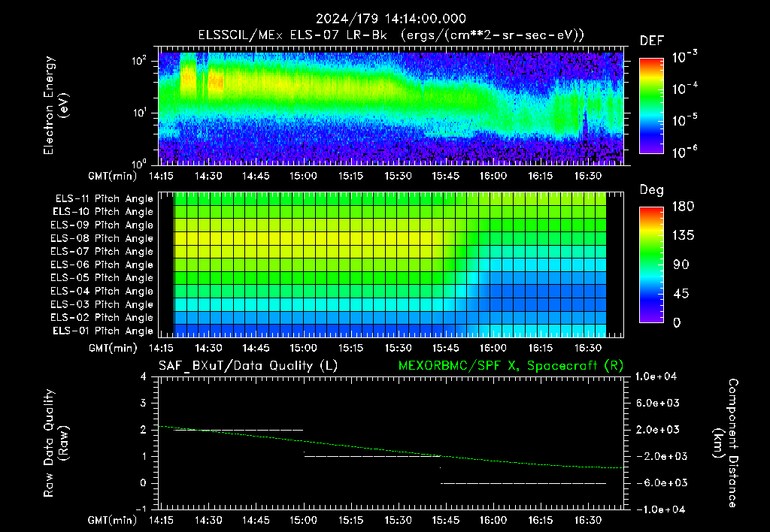Click the 15:45 tick on the bottom plot axis

pos(445,520)
